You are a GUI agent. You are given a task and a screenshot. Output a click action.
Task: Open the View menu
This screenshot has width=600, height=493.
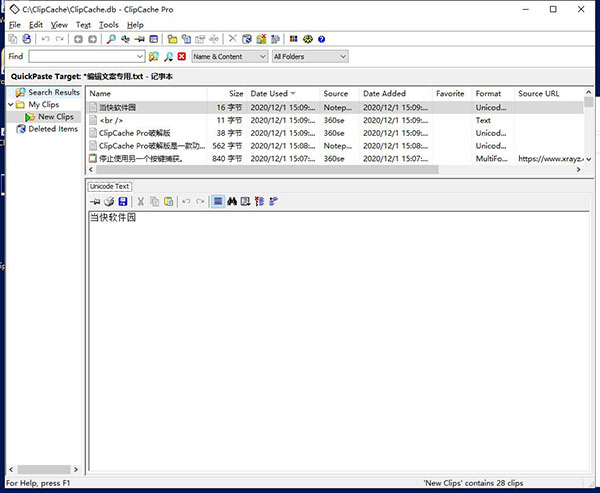click(59, 25)
